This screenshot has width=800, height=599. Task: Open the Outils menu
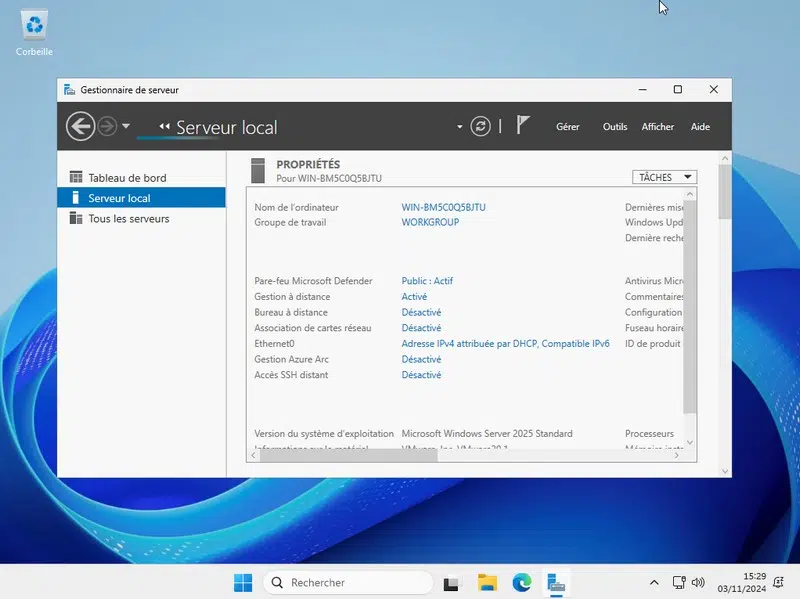pyautogui.click(x=615, y=127)
